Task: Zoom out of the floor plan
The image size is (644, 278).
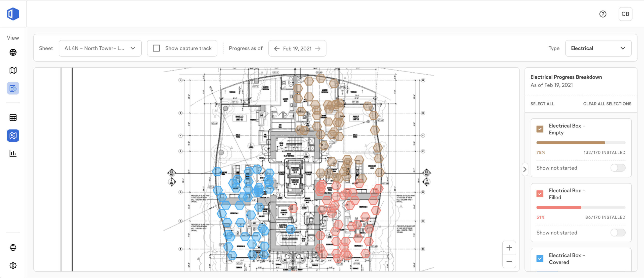Action: 509,261
